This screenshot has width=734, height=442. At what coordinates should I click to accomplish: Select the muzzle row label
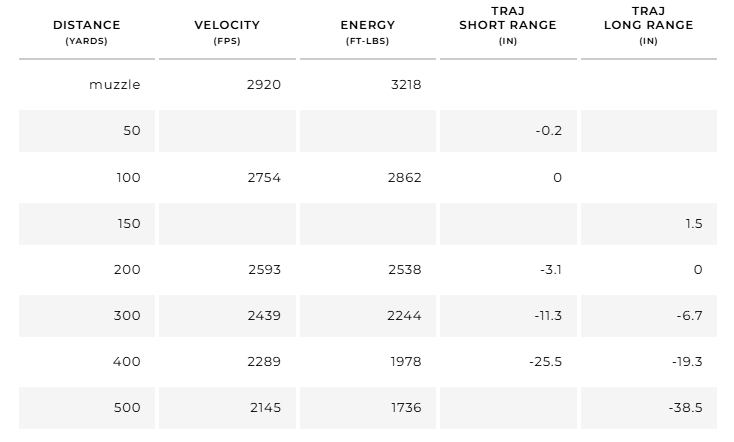[115, 85]
